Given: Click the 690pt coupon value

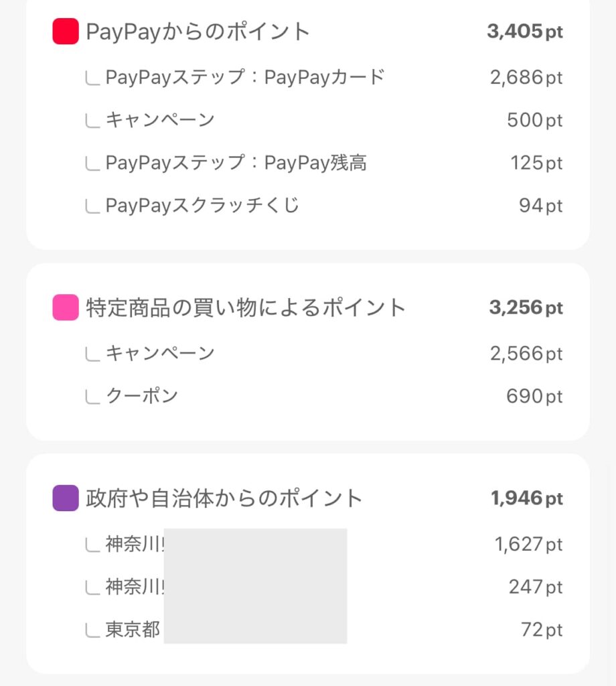Looking at the screenshot, I should [534, 396].
